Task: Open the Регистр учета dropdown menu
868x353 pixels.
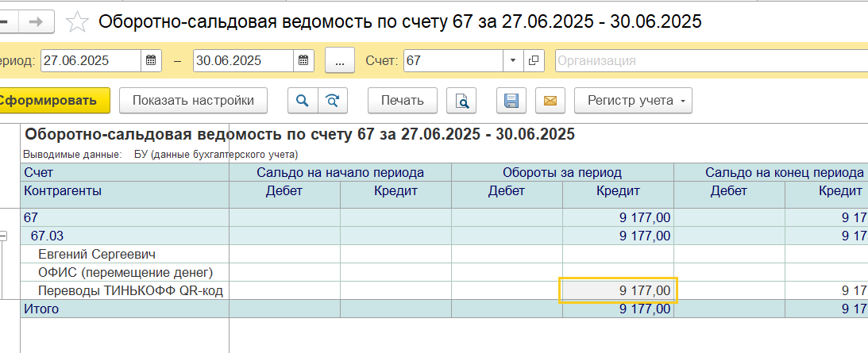Action: [633, 101]
